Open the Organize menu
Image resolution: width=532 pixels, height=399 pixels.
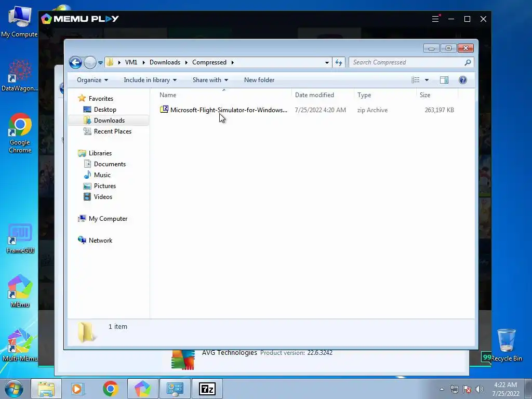tap(92, 80)
